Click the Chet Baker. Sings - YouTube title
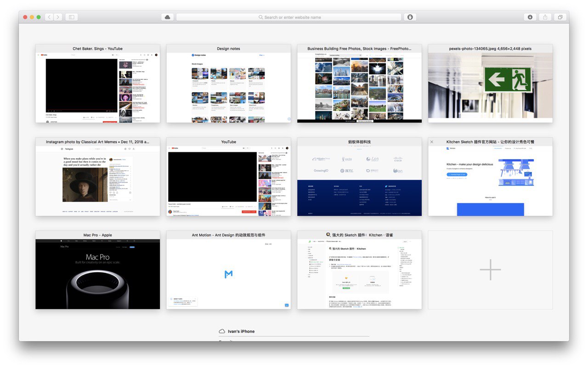This screenshot has width=588, height=368. pos(98,49)
